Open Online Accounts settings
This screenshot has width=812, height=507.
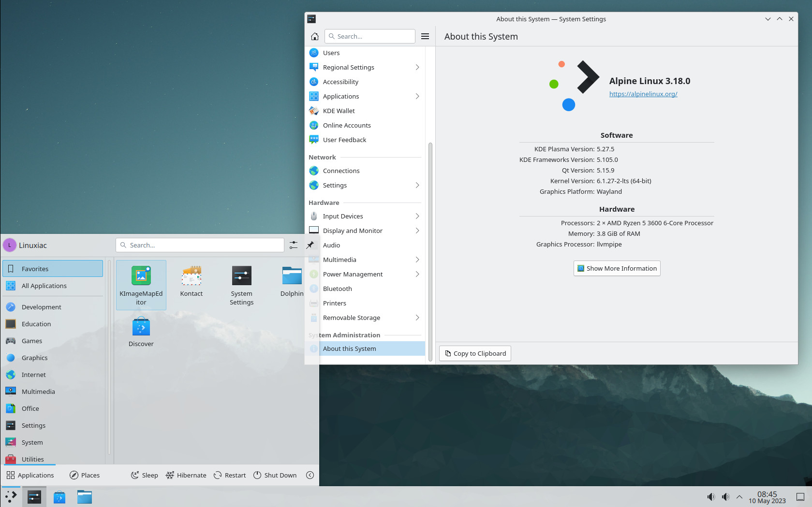tap(365, 125)
